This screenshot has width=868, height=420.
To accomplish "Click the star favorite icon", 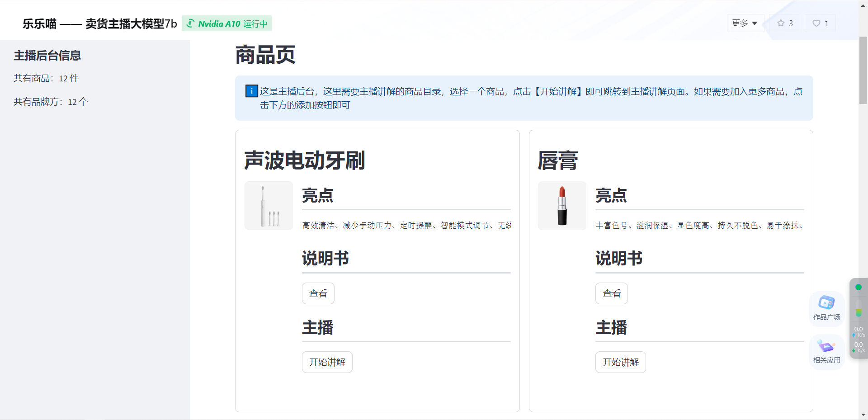I will pos(781,23).
